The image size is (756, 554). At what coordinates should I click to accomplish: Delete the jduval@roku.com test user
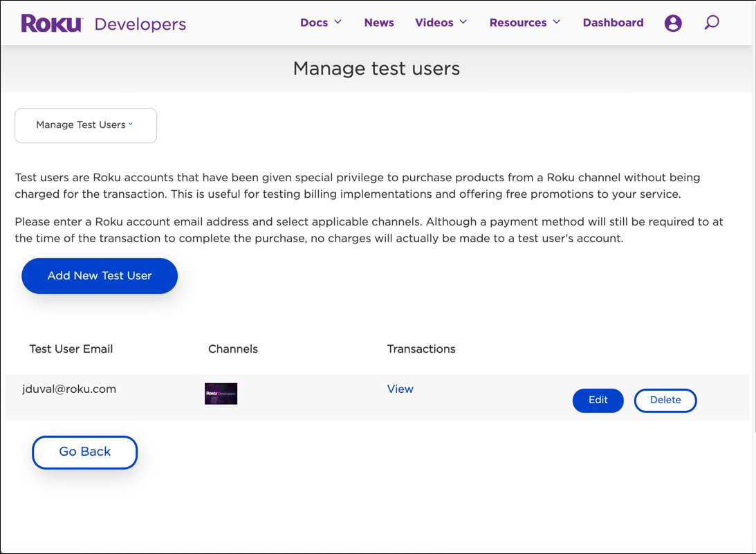coord(665,400)
